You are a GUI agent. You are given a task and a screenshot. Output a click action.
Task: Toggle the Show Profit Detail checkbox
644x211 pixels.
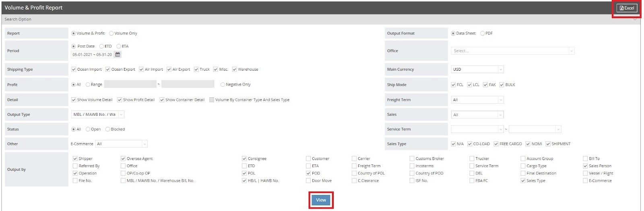[x=120, y=100]
